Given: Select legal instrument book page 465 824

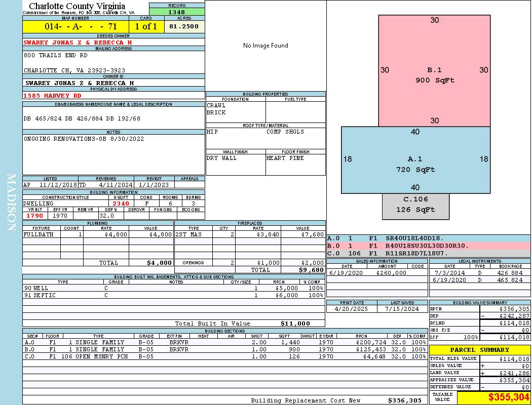Looking at the screenshot, I should (510, 280).
